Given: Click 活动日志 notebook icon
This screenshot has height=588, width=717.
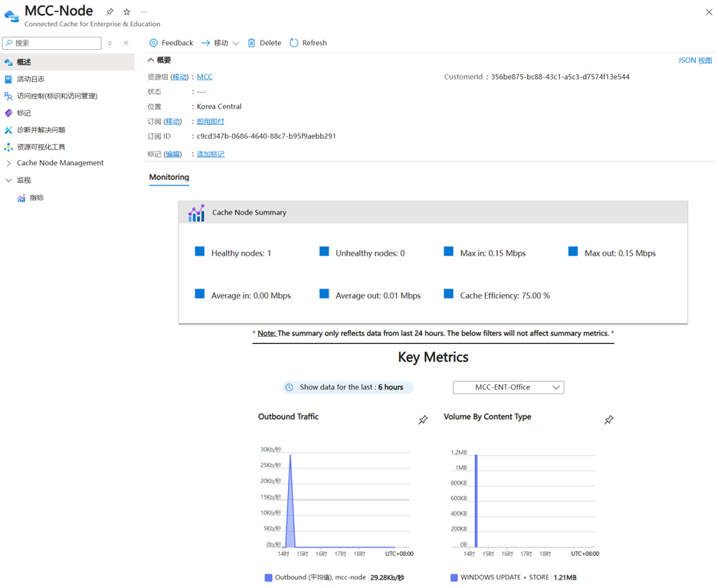Looking at the screenshot, I should click(8, 79).
